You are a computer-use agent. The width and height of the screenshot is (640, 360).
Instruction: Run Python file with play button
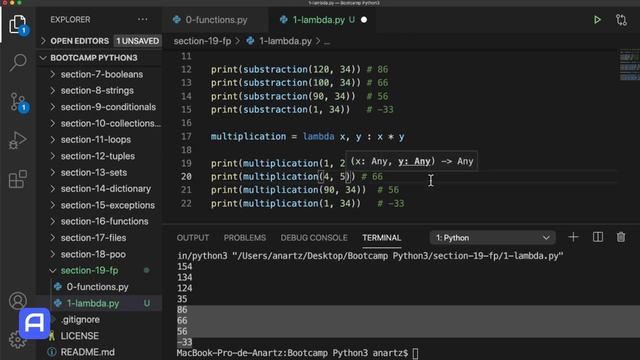click(x=597, y=20)
